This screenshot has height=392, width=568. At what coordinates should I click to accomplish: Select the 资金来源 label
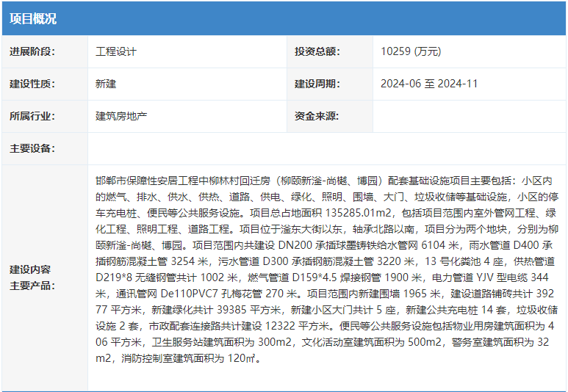[x=317, y=116]
